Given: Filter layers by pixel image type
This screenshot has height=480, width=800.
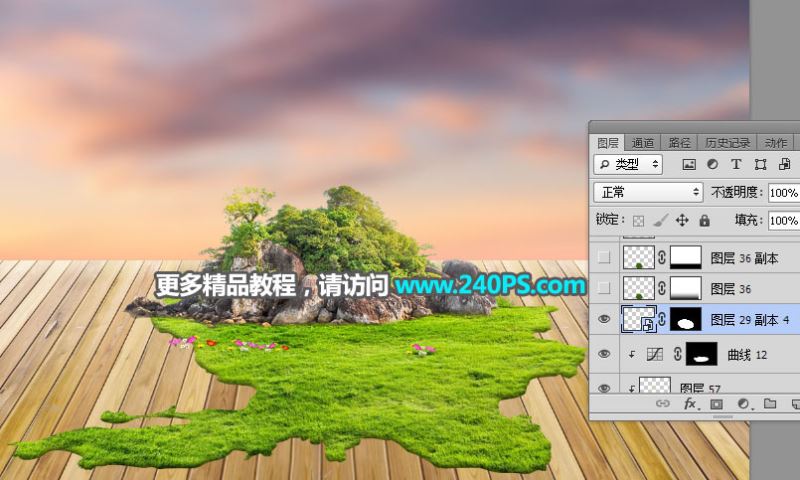Looking at the screenshot, I should point(689,164).
